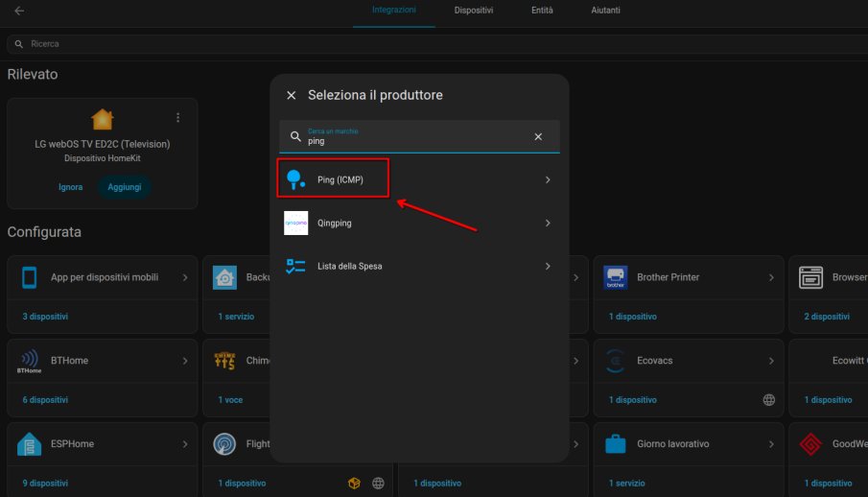The image size is (868, 497).
Task: Open the 2 dispositivi link
Action: tap(827, 317)
